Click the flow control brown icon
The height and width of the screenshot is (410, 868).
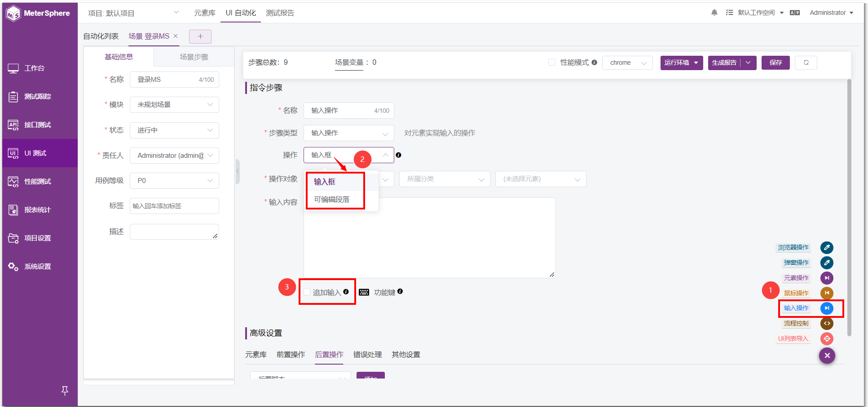(x=827, y=323)
